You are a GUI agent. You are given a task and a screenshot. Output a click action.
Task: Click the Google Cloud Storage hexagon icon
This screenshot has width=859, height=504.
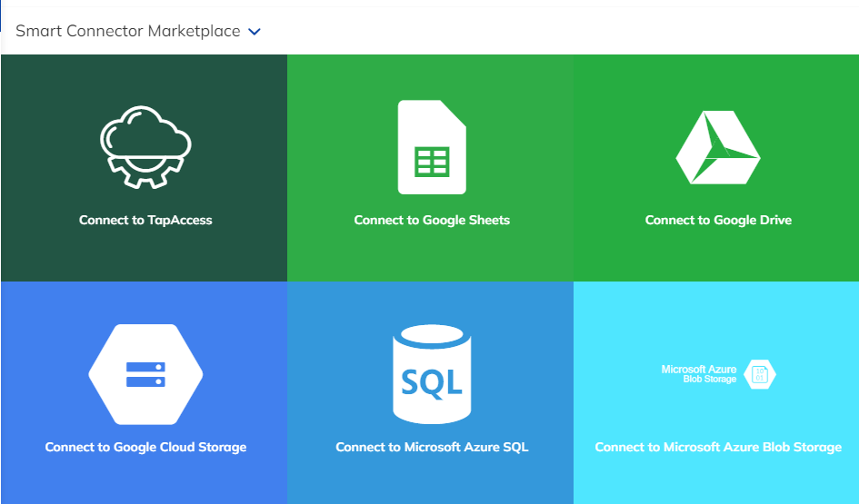click(x=145, y=374)
